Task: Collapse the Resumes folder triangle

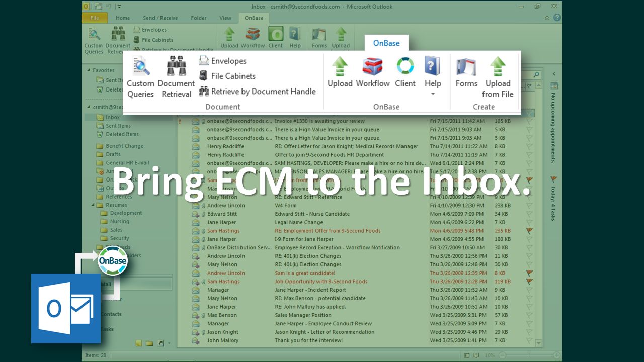Action: pos(93,205)
